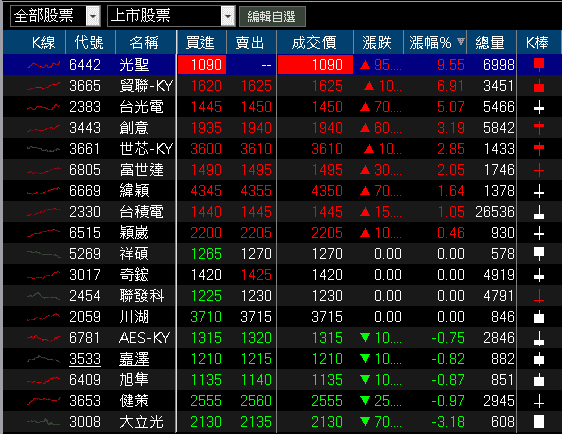Screen dimensions: 562x434
Task: Open the mini K-line chart for 6515 穎崴
Action: click(x=43, y=233)
